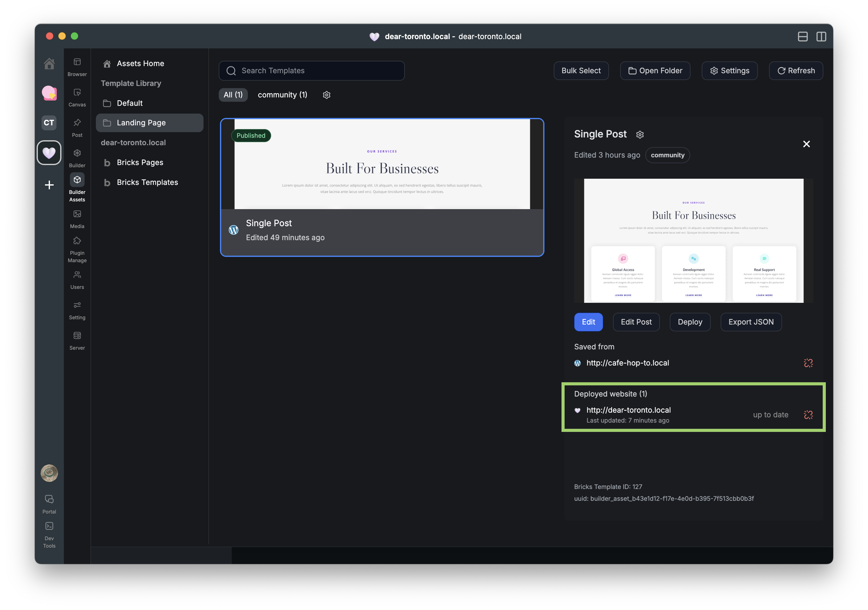Unlink the cafe-hop-to.local saved source
Viewport: 868px width, 610px height.
tap(808, 363)
